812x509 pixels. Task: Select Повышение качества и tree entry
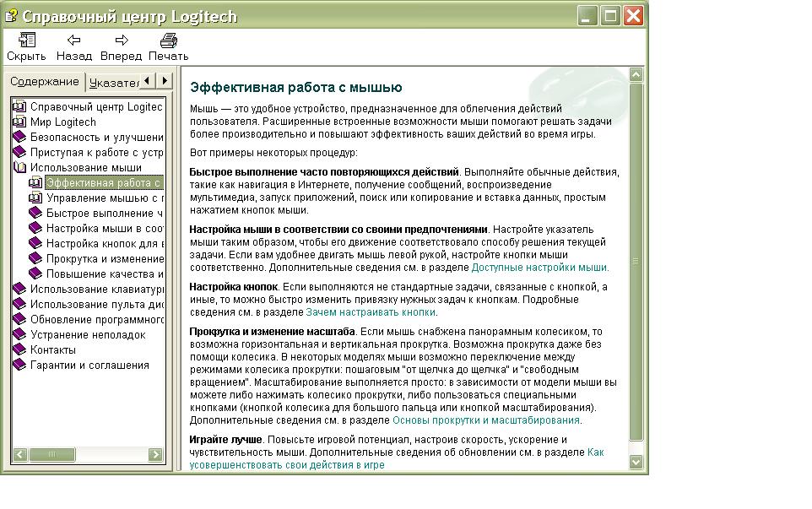click(x=106, y=274)
